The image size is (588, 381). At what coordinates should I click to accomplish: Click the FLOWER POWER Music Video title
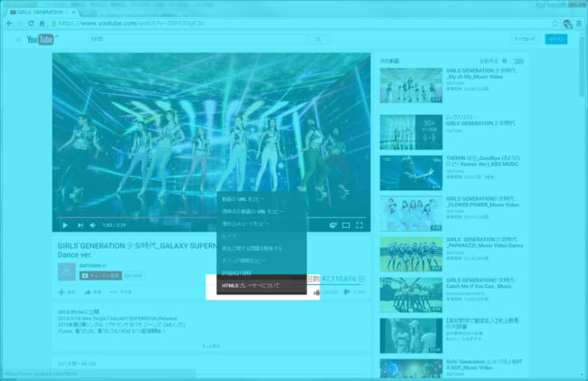(x=482, y=202)
